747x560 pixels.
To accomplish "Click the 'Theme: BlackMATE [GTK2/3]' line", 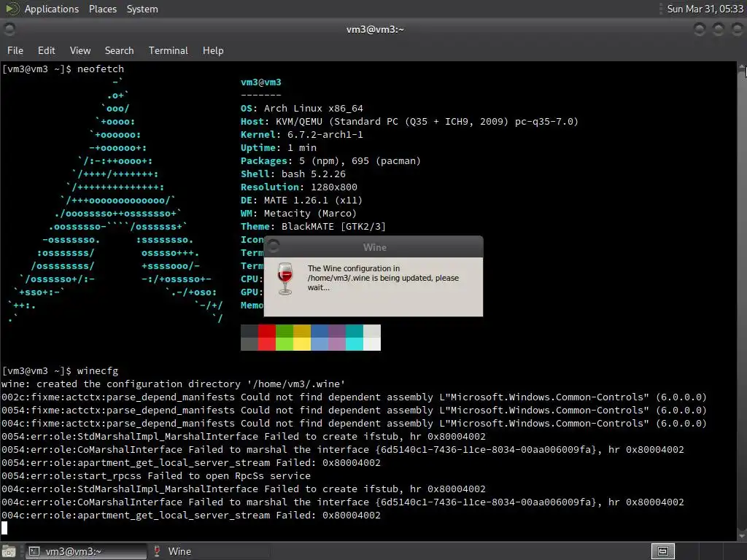I will pos(313,226).
